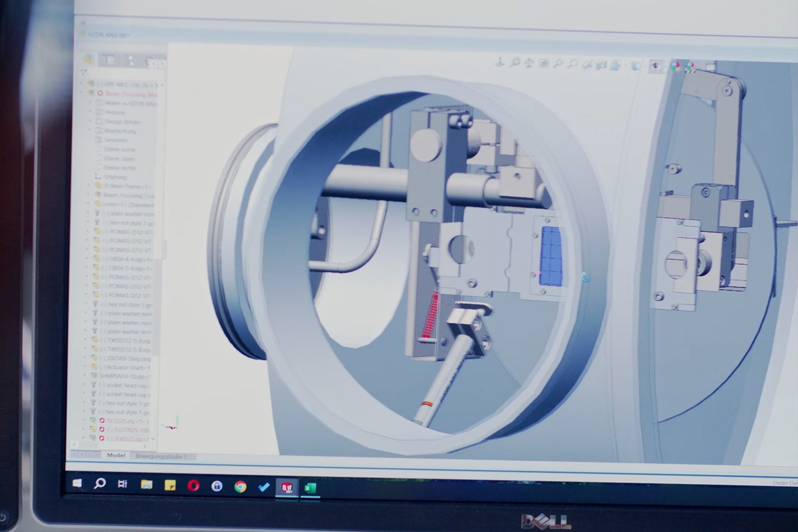Open the FeatureManager design tree tab
The width and height of the screenshot is (798, 532).
coord(90,60)
